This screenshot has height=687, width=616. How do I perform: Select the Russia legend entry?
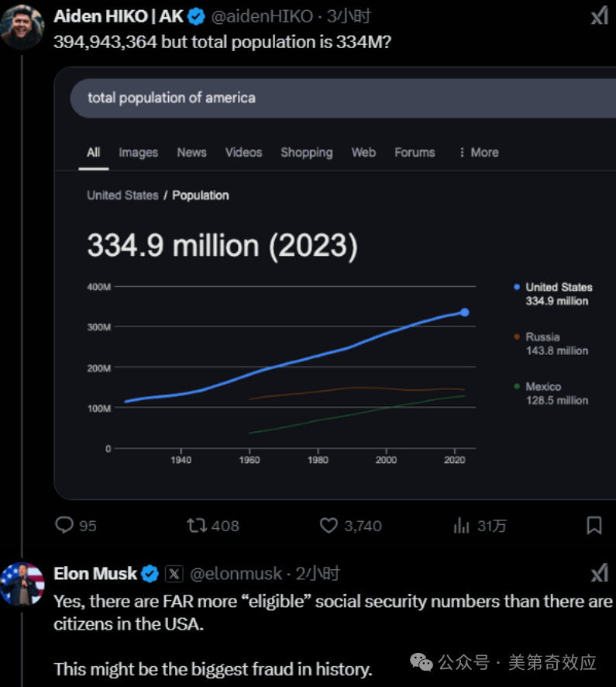coord(551,344)
